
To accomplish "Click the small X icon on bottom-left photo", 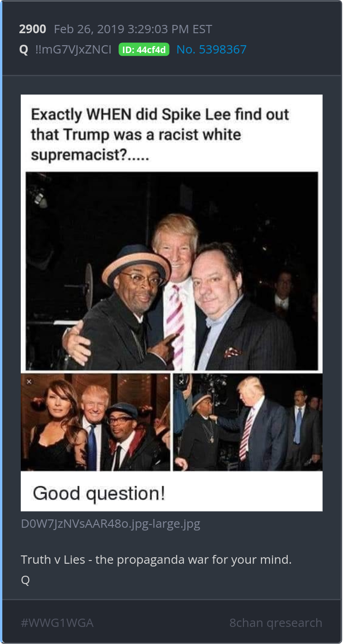I will pyautogui.click(x=29, y=382).
